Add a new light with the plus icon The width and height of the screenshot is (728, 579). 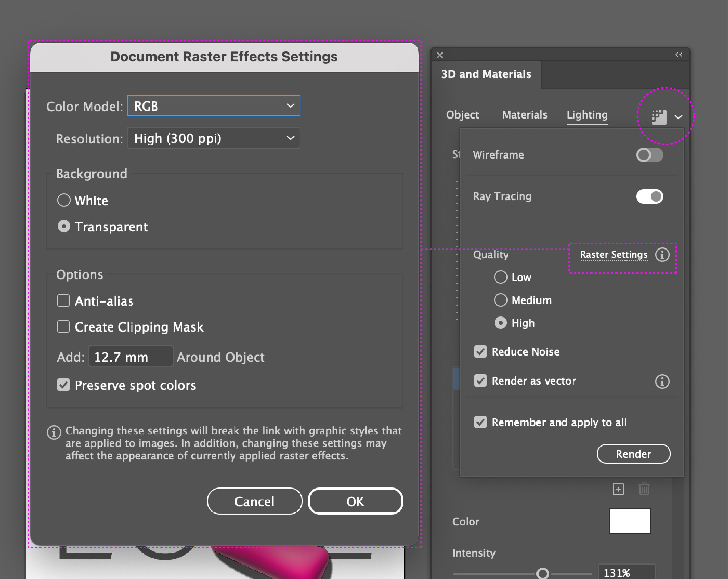618,489
